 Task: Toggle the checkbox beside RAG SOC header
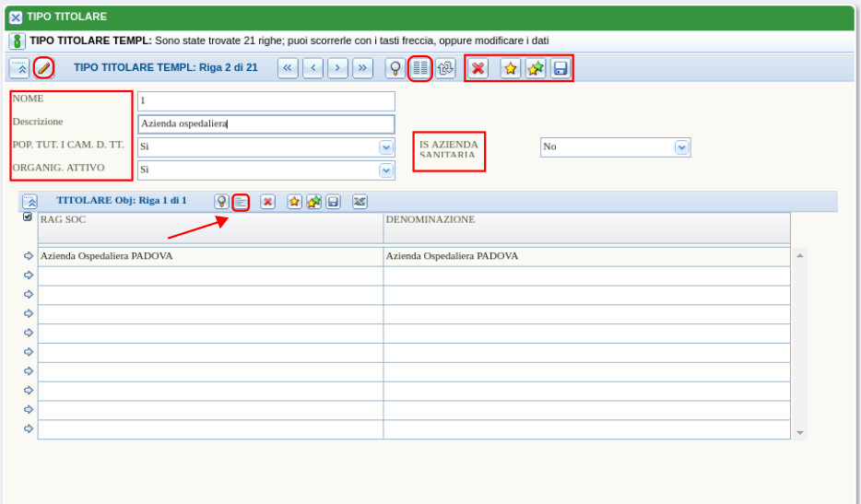[28, 217]
